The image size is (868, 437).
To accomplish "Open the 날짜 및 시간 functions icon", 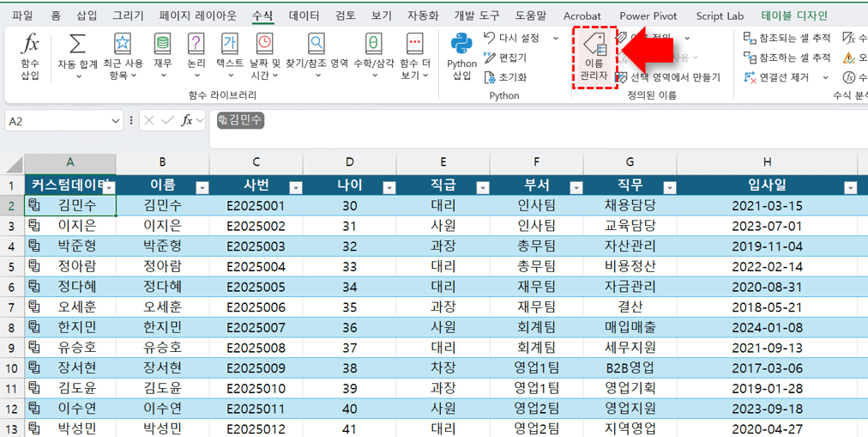I will 265,45.
